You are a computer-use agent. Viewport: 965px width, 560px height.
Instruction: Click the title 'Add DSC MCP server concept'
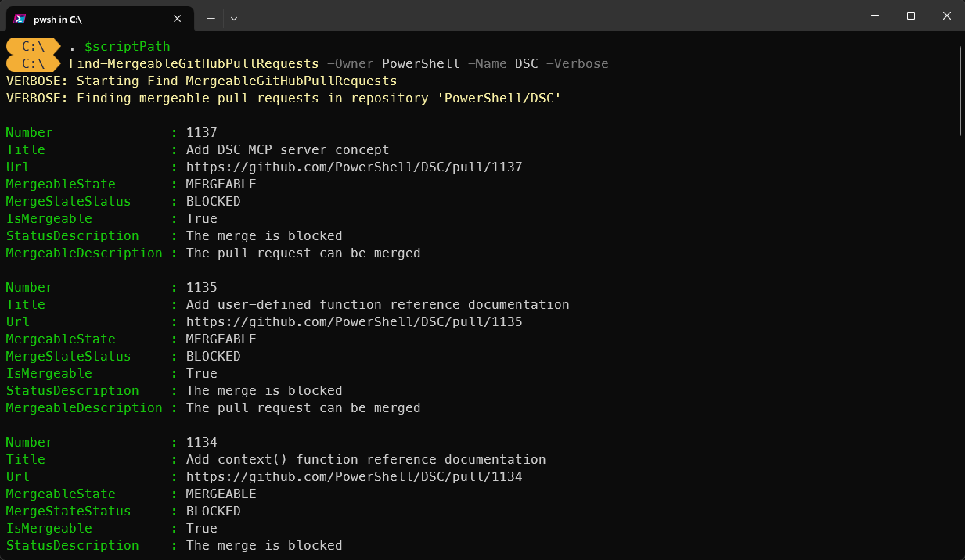click(286, 149)
